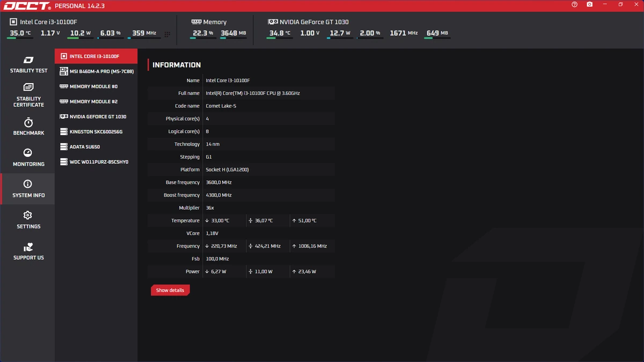Viewport: 644px width, 362px height.
Task: Take a screenshot with the camera icon
Action: [590, 4]
